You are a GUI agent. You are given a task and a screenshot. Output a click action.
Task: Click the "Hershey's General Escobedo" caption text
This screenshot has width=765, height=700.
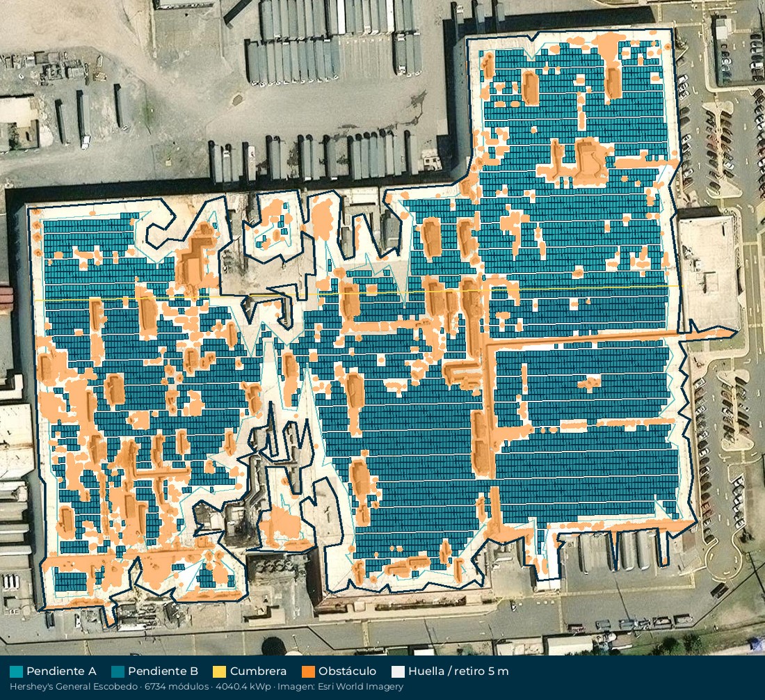coord(74,687)
